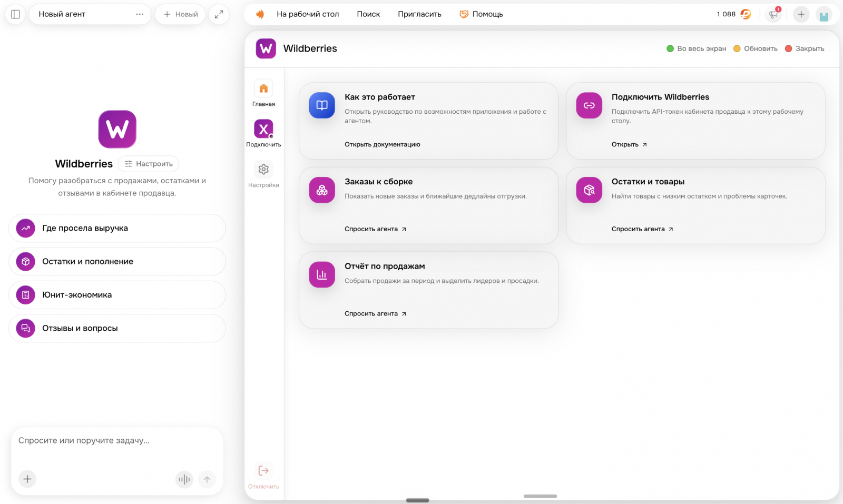Go to На рабочий стол
Viewport: 843px width, 504px height.
(x=308, y=14)
